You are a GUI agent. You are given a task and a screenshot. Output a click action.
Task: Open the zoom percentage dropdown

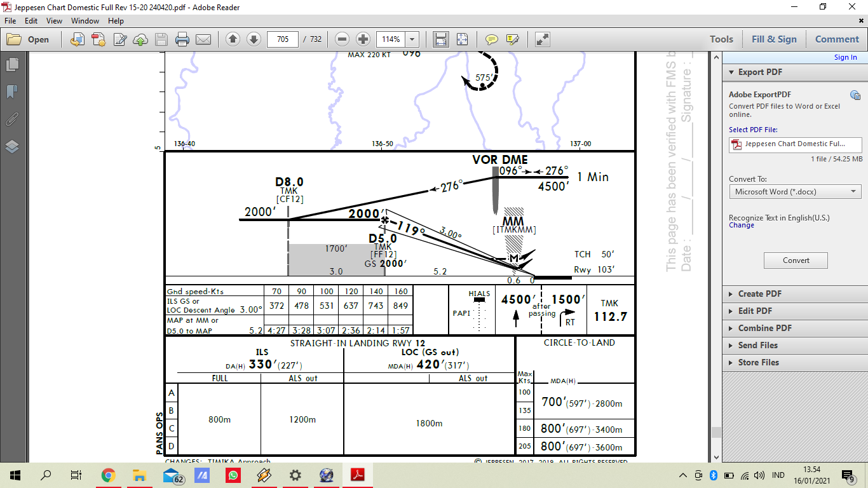click(411, 39)
